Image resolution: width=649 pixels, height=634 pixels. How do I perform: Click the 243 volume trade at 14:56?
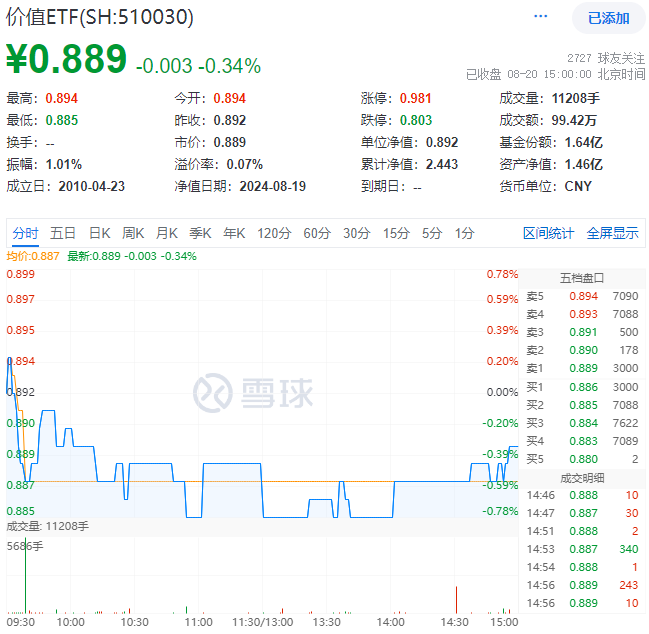(x=628, y=585)
